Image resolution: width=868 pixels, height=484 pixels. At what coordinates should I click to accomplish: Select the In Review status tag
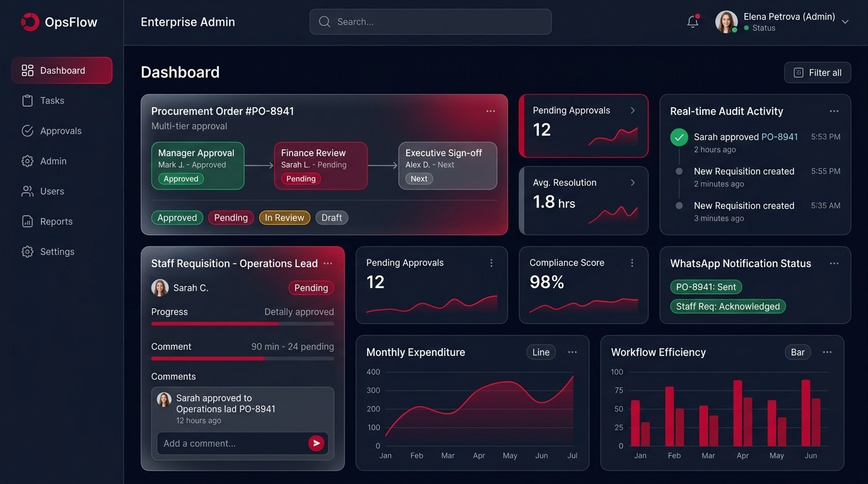click(x=284, y=217)
